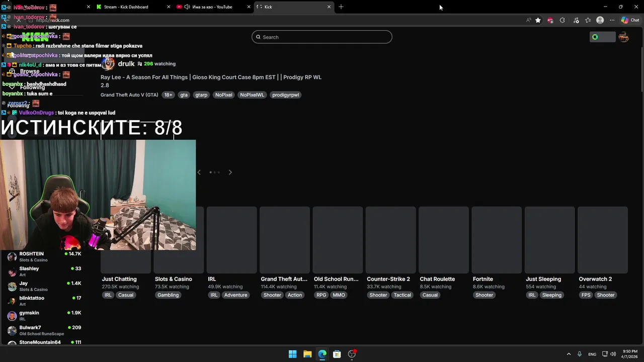Open gymskin channel in sidebar
The width and height of the screenshot is (644, 362).
tap(44, 316)
